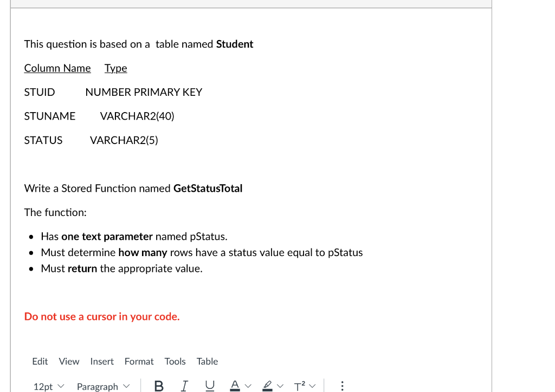The width and height of the screenshot is (555, 392).
Task: Select the text color swatch under the A
Action: pyautogui.click(x=234, y=389)
